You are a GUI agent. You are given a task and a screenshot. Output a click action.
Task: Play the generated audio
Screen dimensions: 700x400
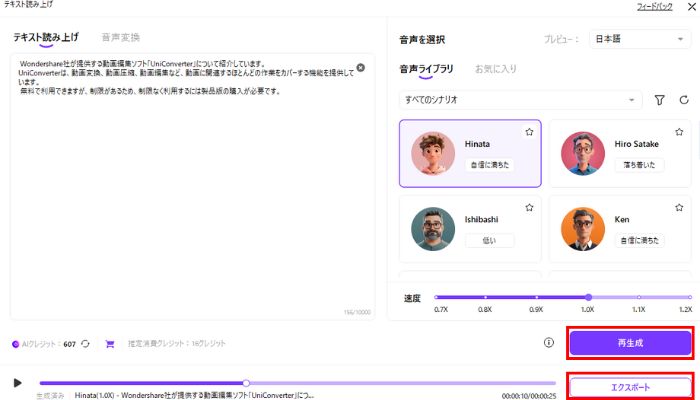click(x=17, y=383)
